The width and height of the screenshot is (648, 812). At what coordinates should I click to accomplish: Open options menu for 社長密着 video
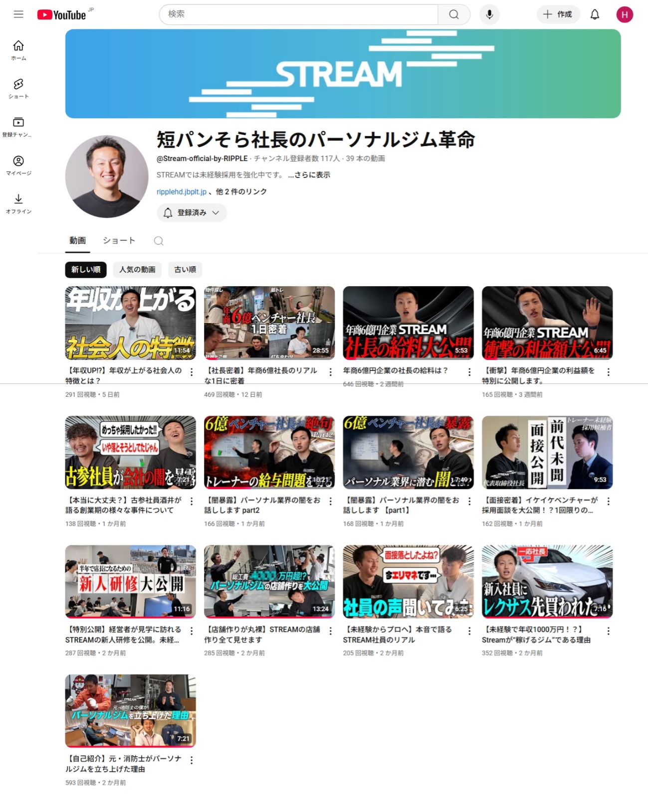(330, 372)
